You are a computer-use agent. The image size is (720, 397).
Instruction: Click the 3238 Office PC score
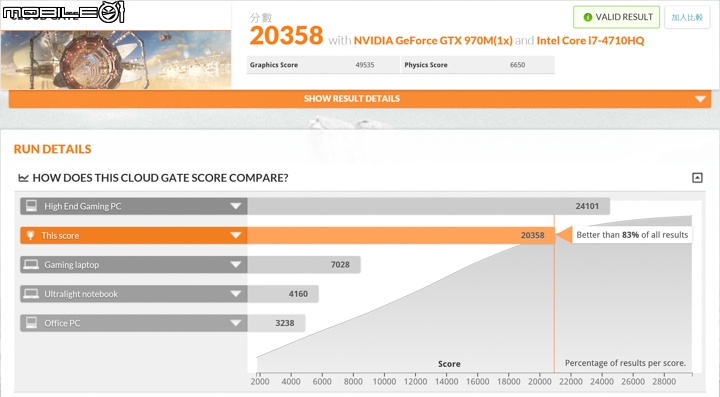pos(285,323)
